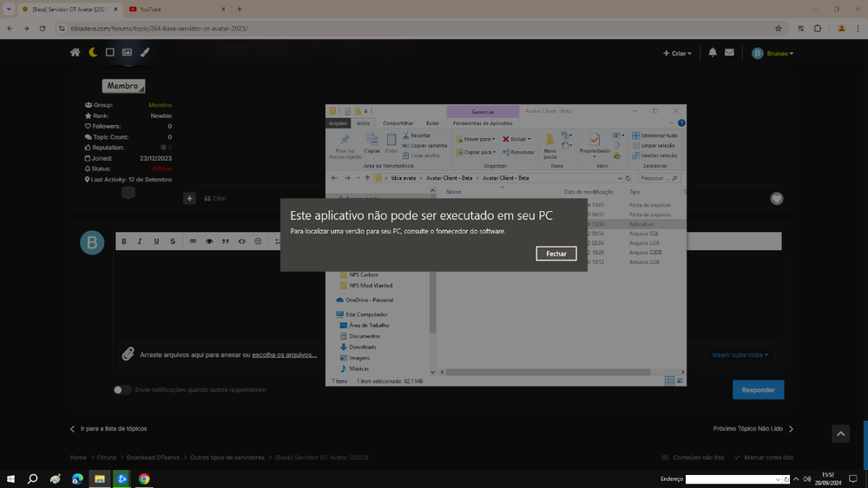Open the messages envelope icon
The image size is (868, 488).
tap(729, 52)
